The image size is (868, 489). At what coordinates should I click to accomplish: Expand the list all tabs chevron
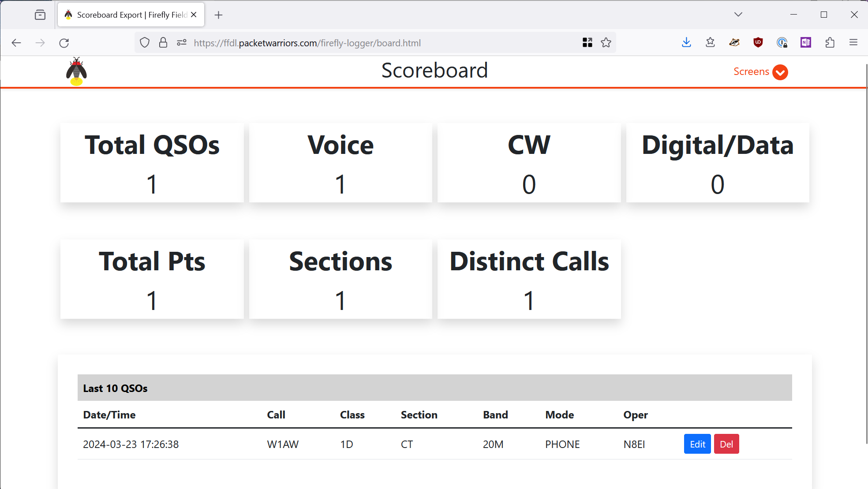pos(738,15)
